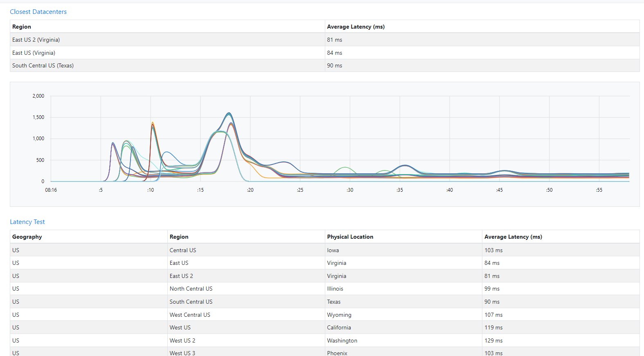The width and height of the screenshot is (644, 356).
Task: Open the Closest Datacenters heading link
Action: point(38,12)
